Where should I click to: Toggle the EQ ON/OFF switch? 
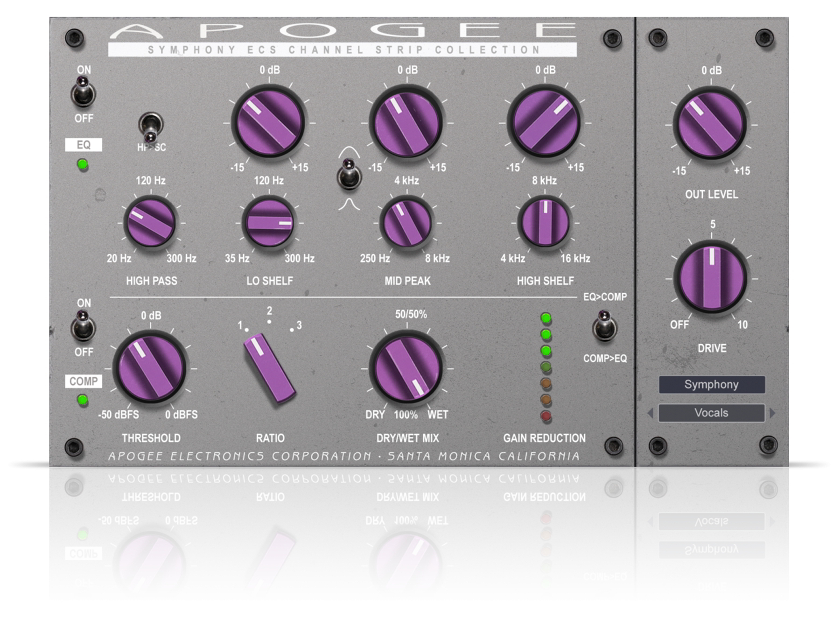83,92
